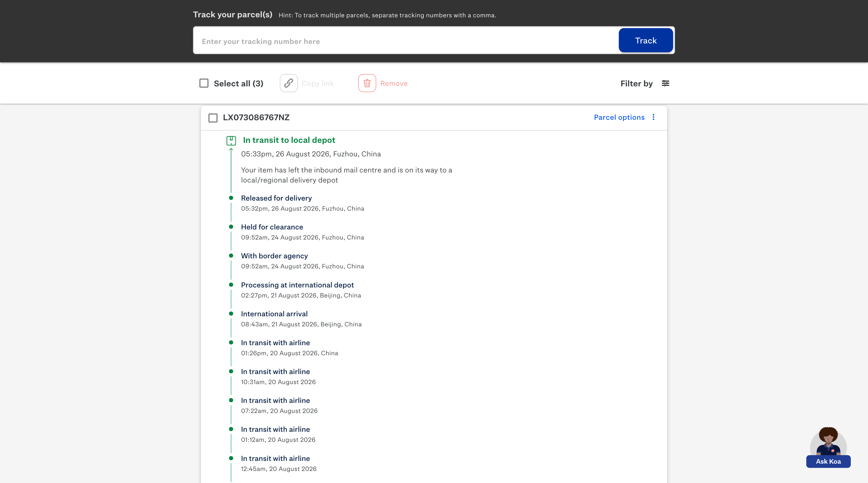Open the Filter by sliders icon
This screenshot has height=483, width=868.
click(x=666, y=83)
